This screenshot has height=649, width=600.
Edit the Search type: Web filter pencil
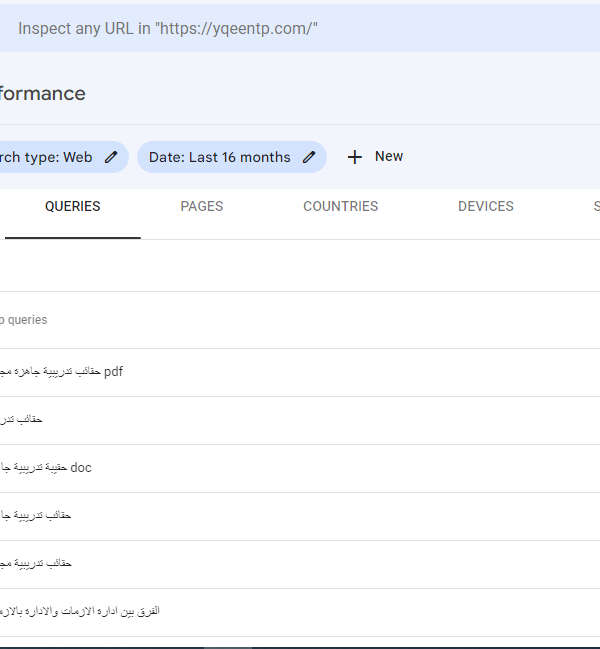111,157
